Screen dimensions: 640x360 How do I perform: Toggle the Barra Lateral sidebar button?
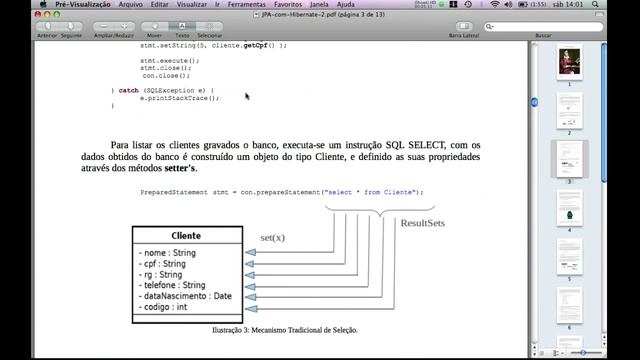[x=464, y=27]
